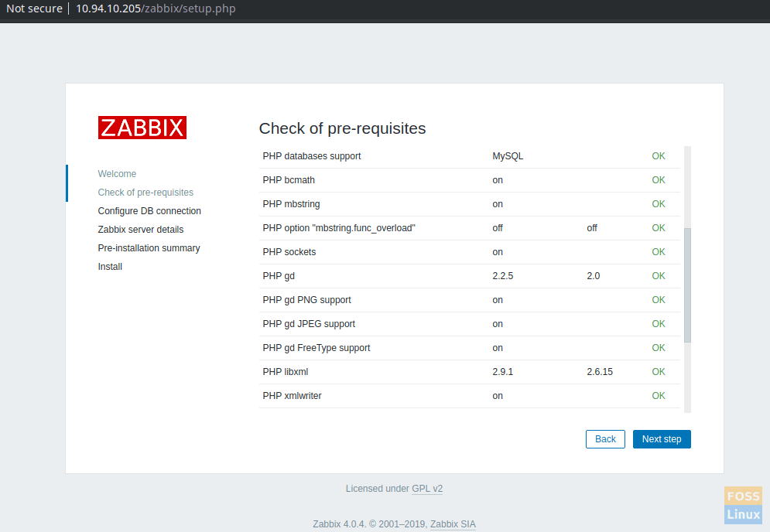Click the PHP gd JPEG support label

click(309, 324)
